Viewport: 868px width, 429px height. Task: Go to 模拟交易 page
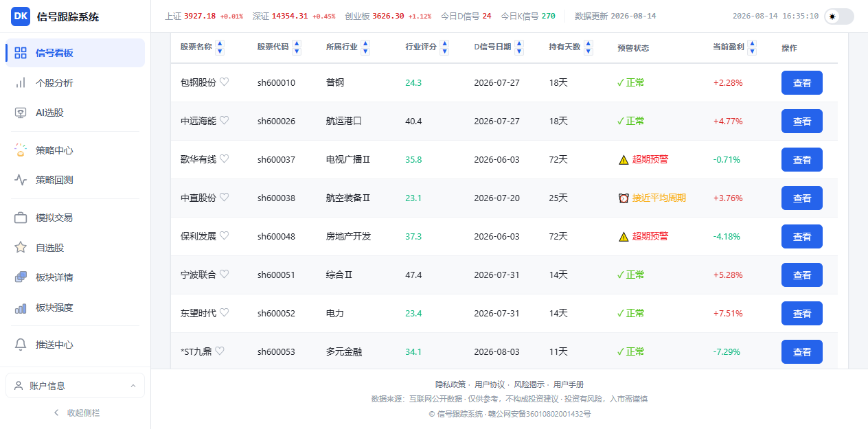click(x=76, y=218)
